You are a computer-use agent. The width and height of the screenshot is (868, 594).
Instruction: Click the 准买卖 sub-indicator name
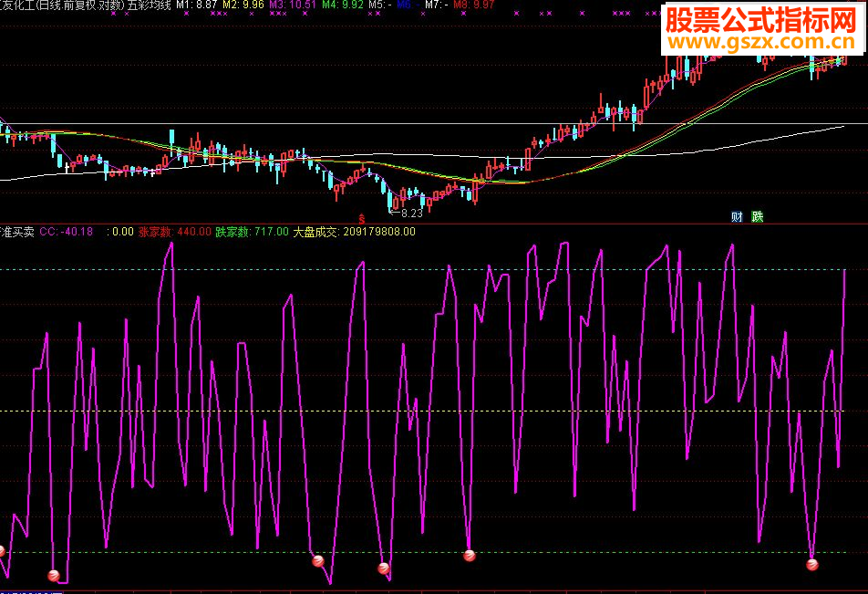pyautogui.click(x=17, y=232)
